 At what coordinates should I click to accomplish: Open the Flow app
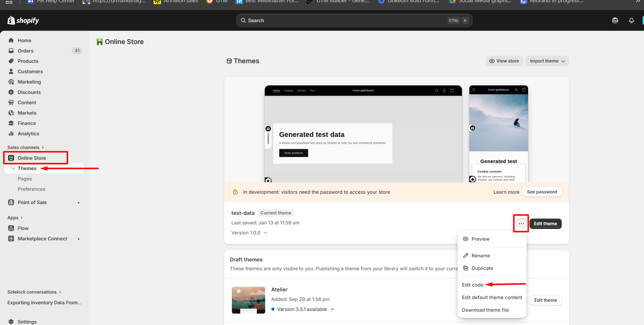23,228
